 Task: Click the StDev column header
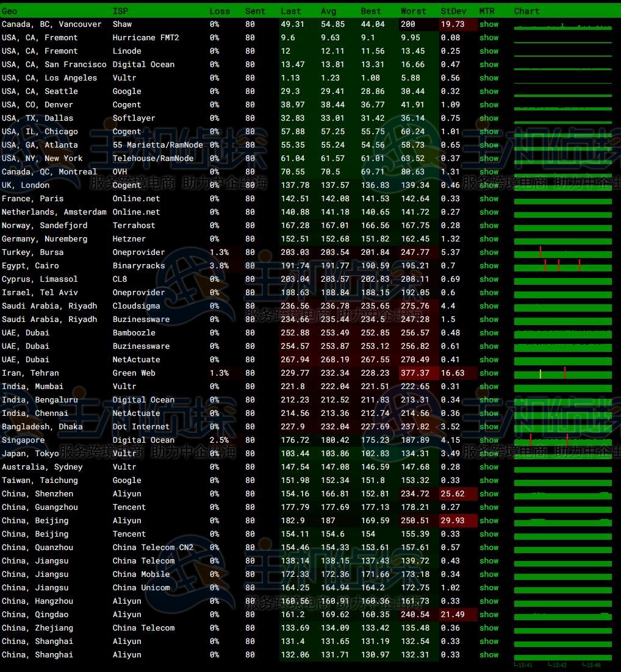pyautogui.click(x=453, y=11)
